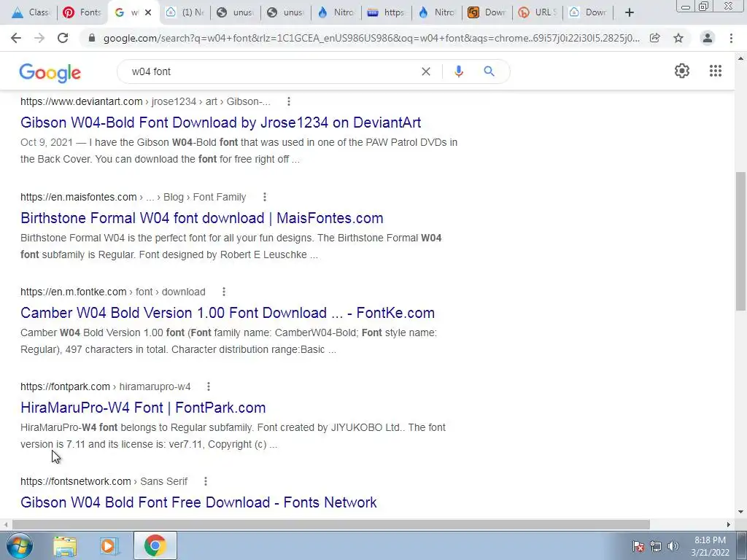Switch to the first unus tab
747x560 pixels.
tap(236, 12)
